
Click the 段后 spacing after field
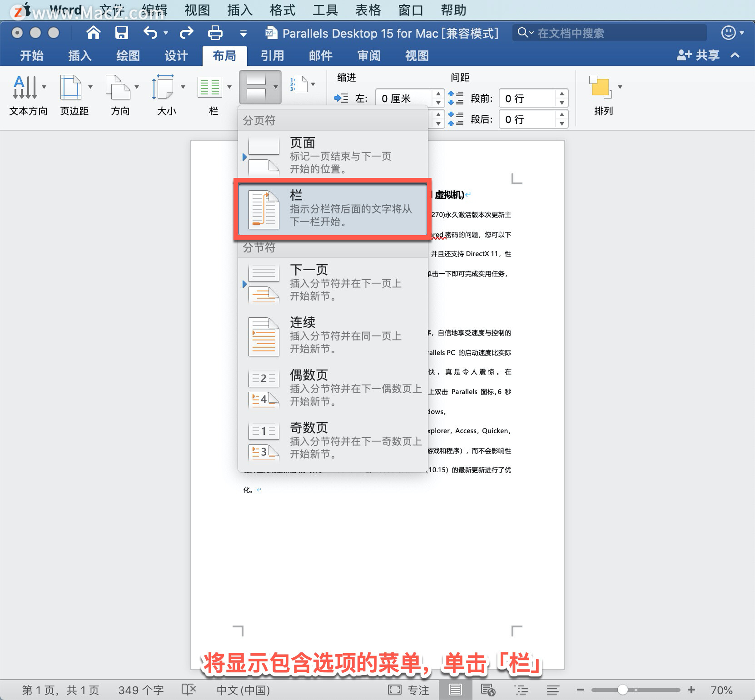527,119
